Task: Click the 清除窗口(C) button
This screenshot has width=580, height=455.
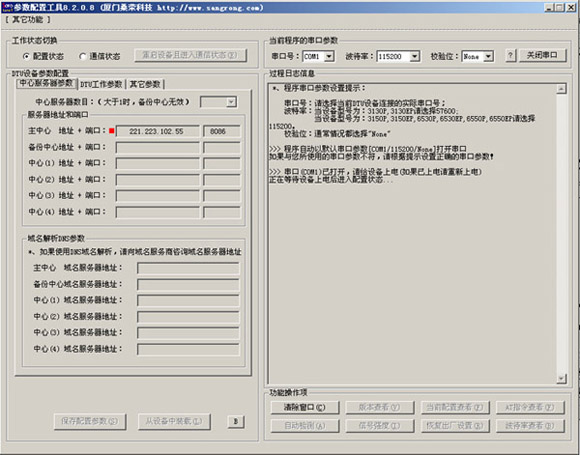Action: pyautogui.click(x=304, y=407)
